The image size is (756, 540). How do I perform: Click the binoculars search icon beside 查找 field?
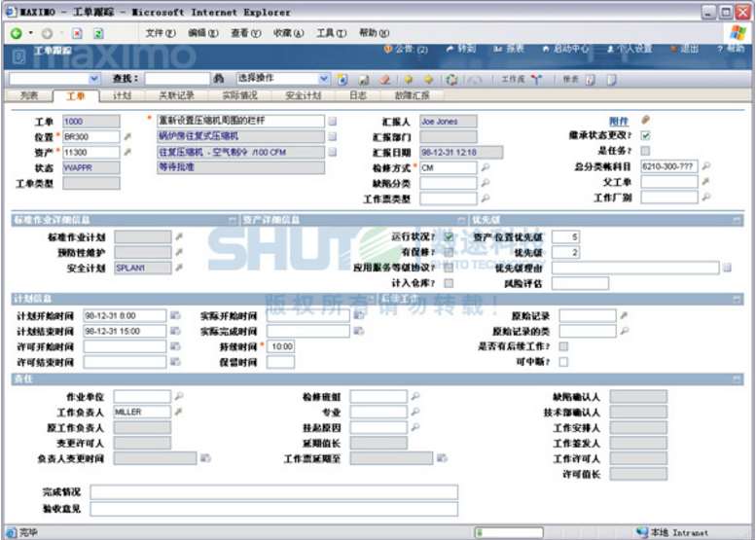coord(219,79)
